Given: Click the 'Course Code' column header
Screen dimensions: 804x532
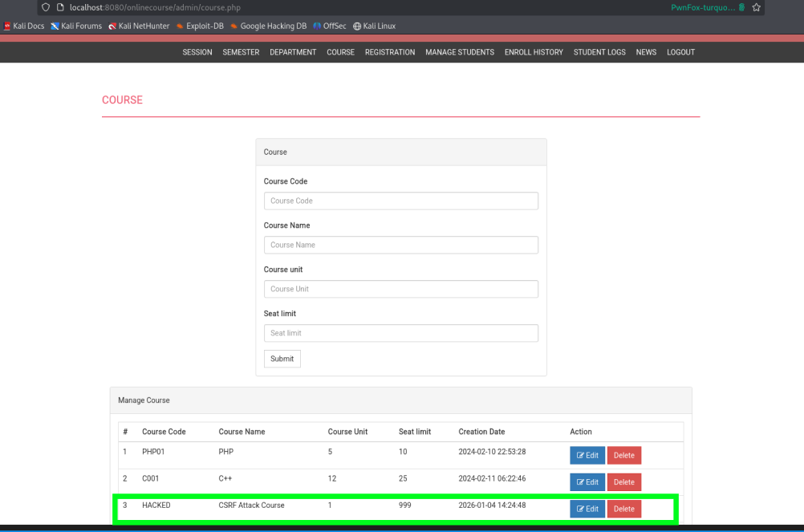Looking at the screenshot, I should 164,432.
